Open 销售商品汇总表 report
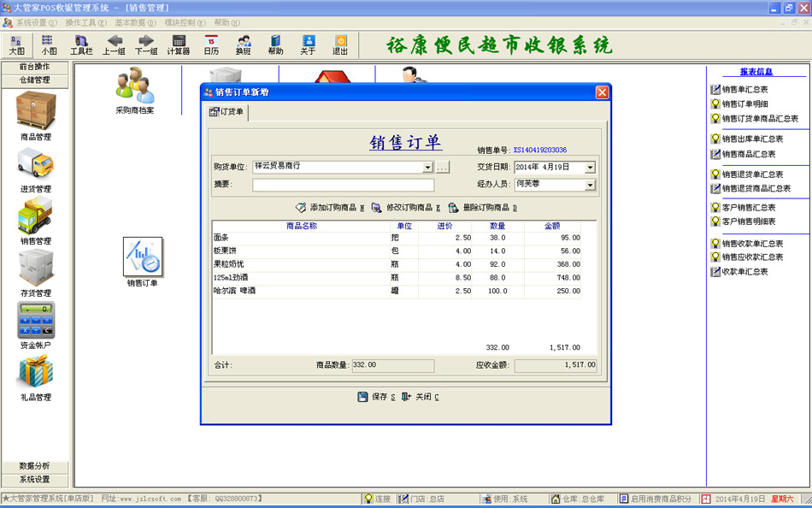This screenshot has height=508, width=812. click(x=743, y=154)
